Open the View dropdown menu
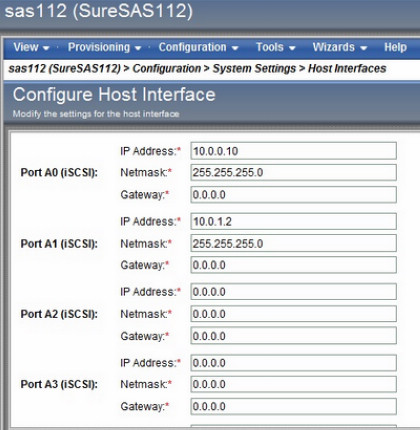This screenshot has width=420, height=430. tap(31, 47)
